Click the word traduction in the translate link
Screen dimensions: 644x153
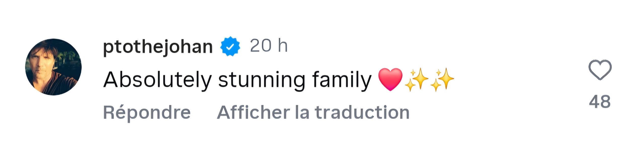coord(362,112)
